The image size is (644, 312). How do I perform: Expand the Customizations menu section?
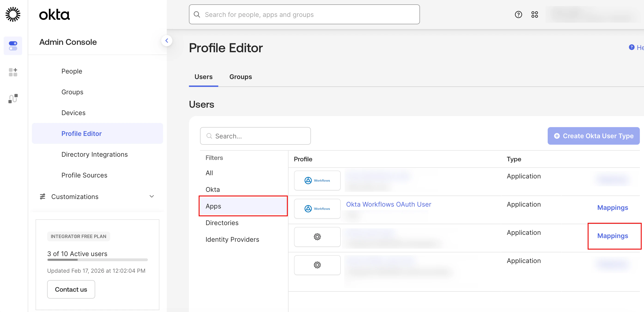click(152, 196)
